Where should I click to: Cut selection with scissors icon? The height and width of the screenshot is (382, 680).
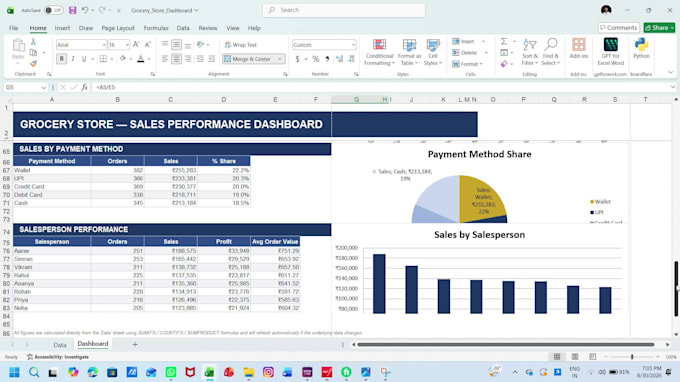coord(33,42)
